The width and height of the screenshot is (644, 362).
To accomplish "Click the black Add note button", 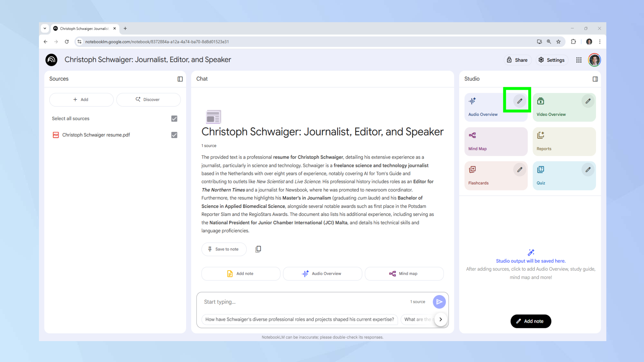I will pyautogui.click(x=530, y=321).
